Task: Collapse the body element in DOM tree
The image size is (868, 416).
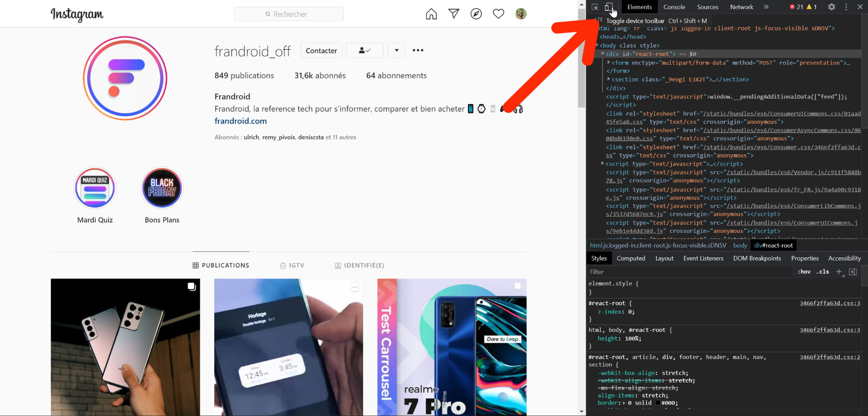Action: tap(597, 45)
